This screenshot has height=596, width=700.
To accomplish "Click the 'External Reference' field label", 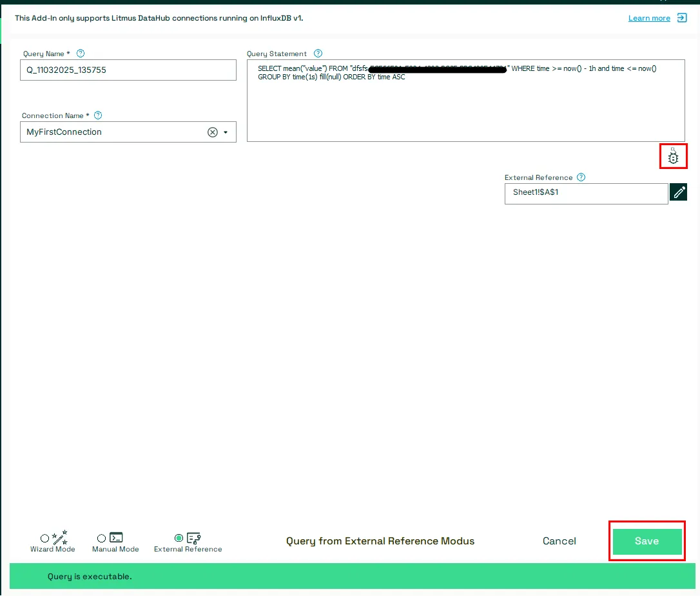I will pos(538,178).
